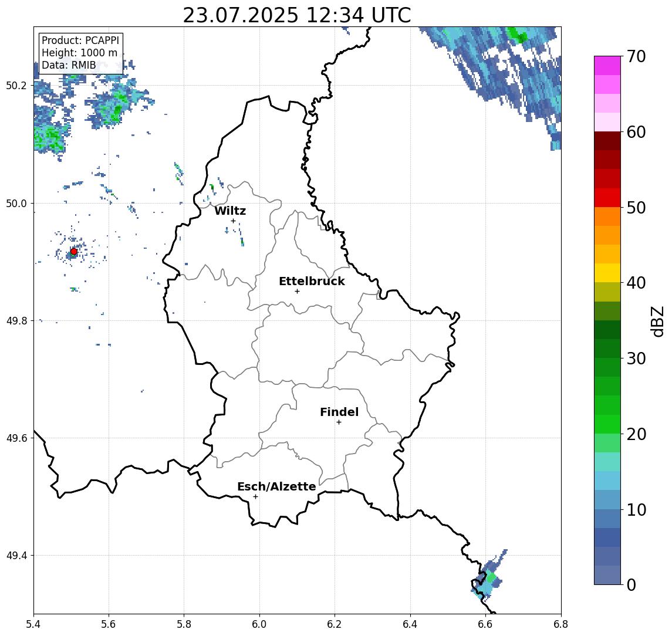This screenshot has height=636, width=672.
Task: Click the Esch/Alzette station cross marker
Action: (x=256, y=497)
